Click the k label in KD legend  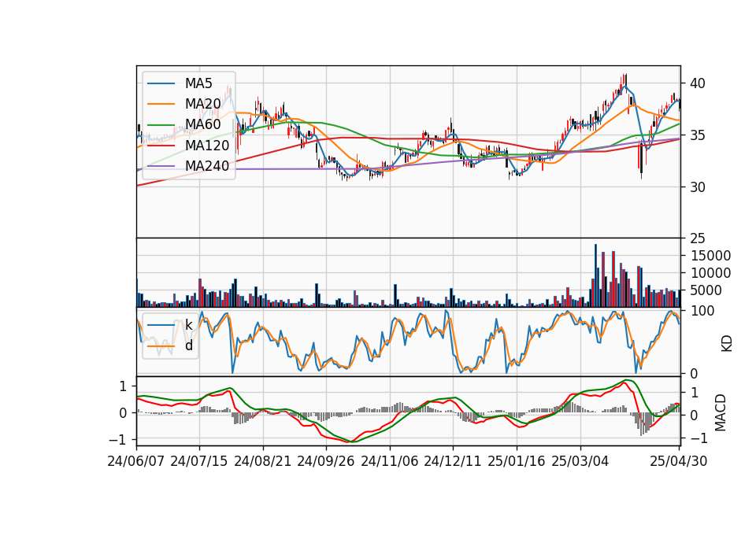tap(188, 325)
